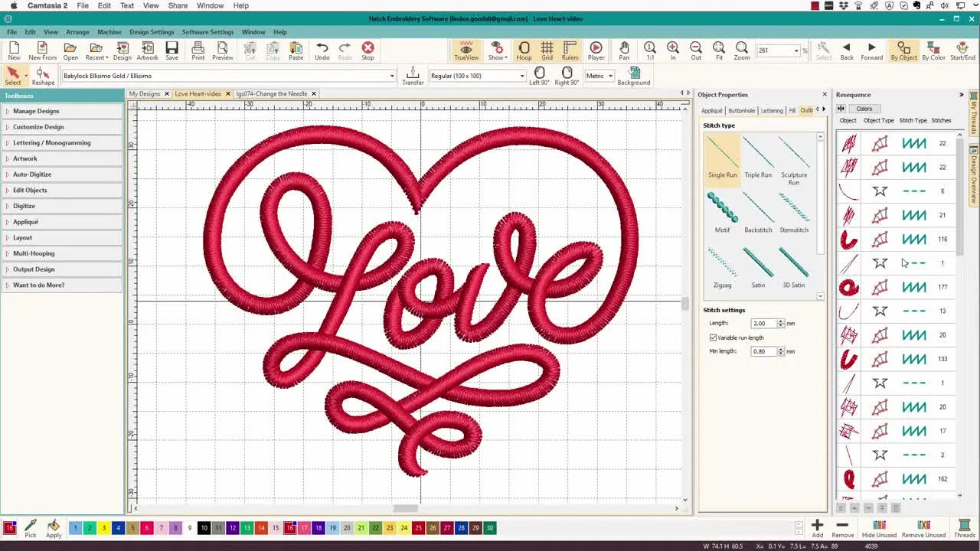
Task: Expand the Lettering / Monogramming toolbox
Action: 61,142
